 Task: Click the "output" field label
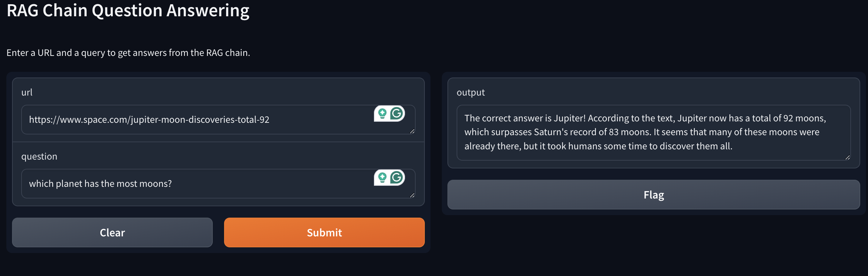(x=471, y=92)
